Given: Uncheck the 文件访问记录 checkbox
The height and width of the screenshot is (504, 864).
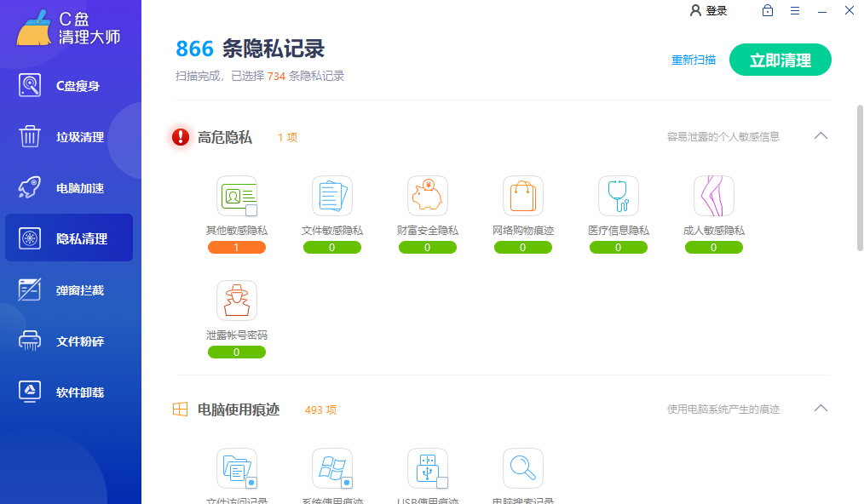Looking at the screenshot, I should coord(251,483).
